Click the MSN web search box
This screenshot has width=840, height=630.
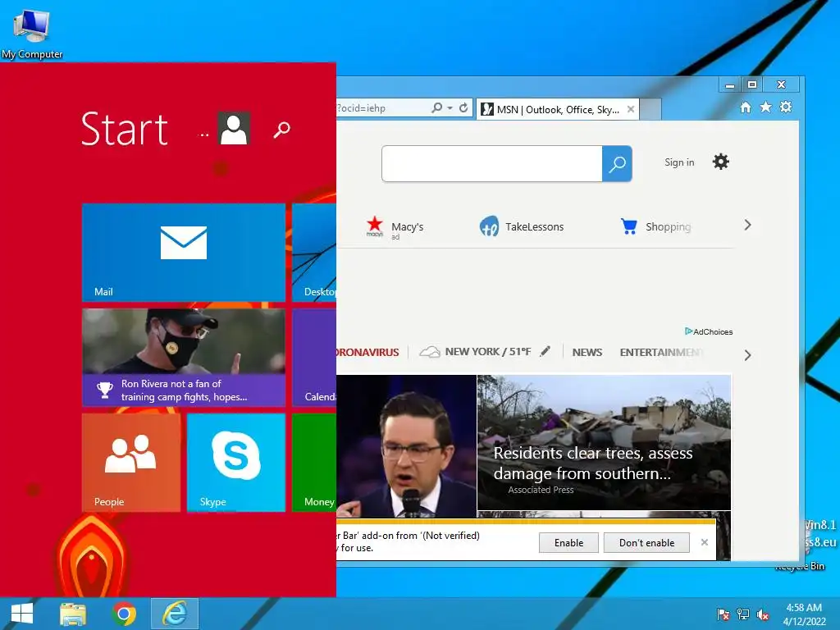point(492,163)
